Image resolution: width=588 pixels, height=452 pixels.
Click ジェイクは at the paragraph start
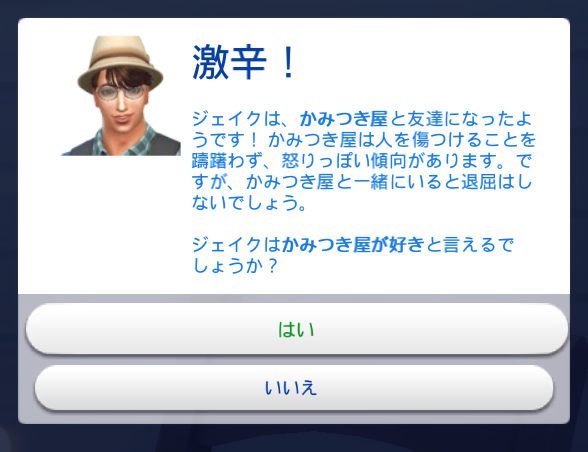click(236, 119)
